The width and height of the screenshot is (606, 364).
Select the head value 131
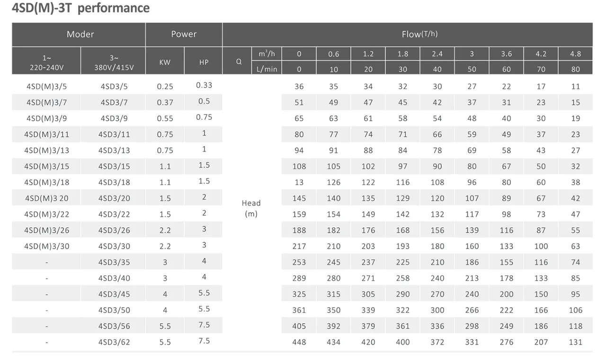[575, 342]
